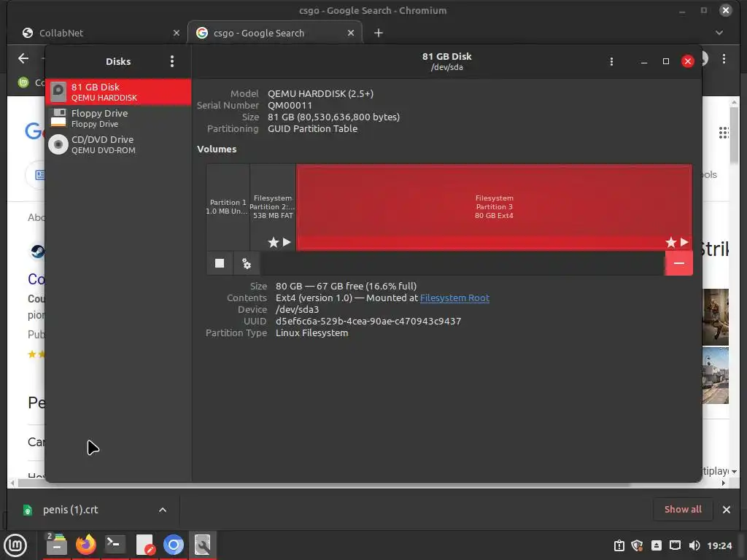Open the Chromium tab search dropdown
The width and height of the screenshot is (747, 560).
[719, 33]
